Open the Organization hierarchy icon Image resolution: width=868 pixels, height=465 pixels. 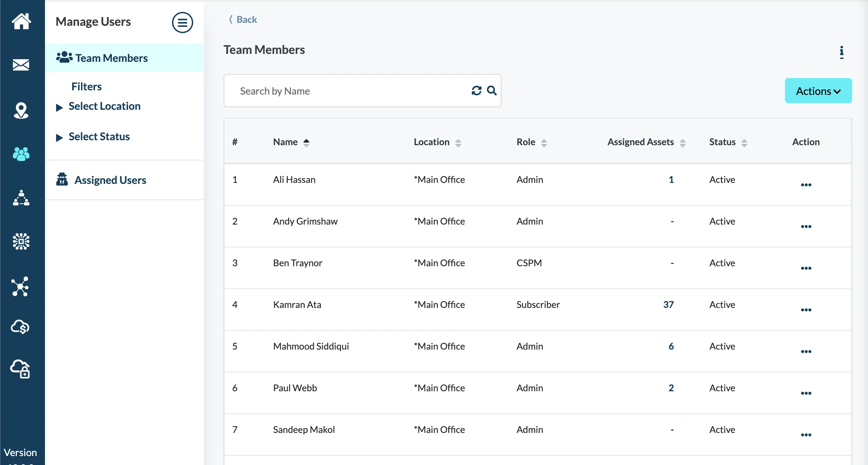pyautogui.click(x=21, y=198)
